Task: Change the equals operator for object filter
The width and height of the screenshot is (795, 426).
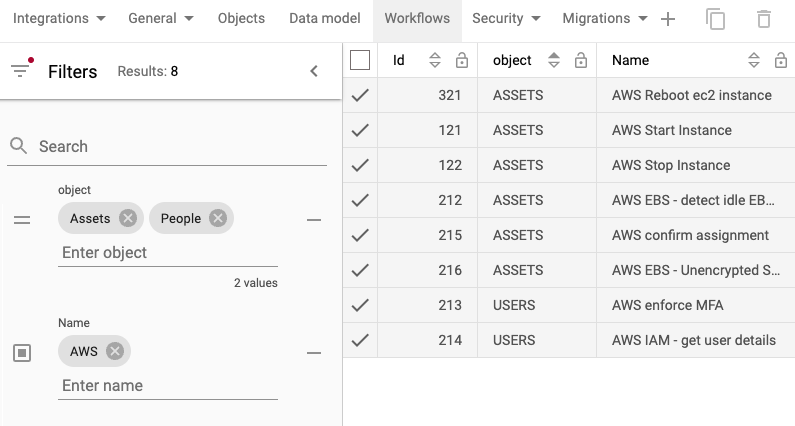Action: [x=22, y=220]
